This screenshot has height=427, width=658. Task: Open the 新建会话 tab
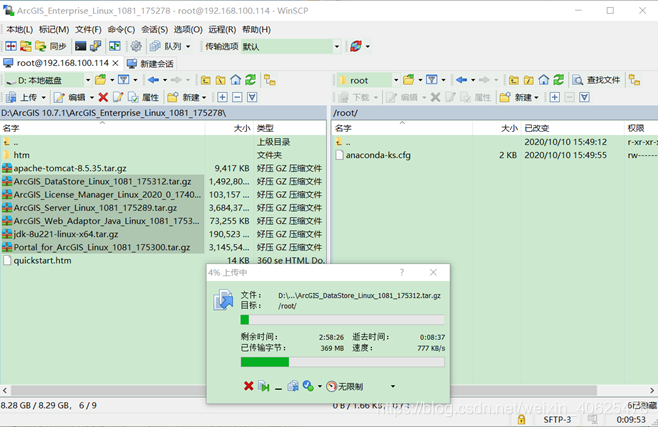coord(150,63)
